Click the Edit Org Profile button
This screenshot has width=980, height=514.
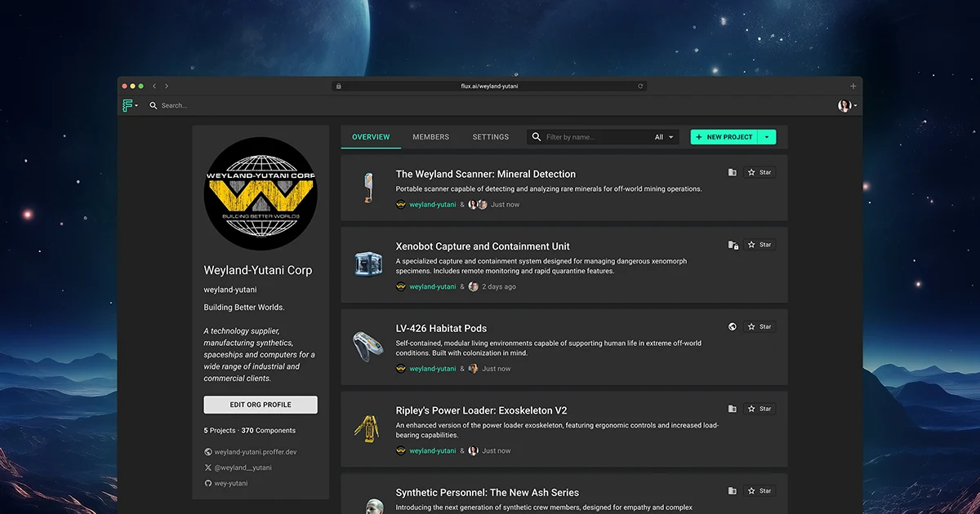[x=260, y=404]
